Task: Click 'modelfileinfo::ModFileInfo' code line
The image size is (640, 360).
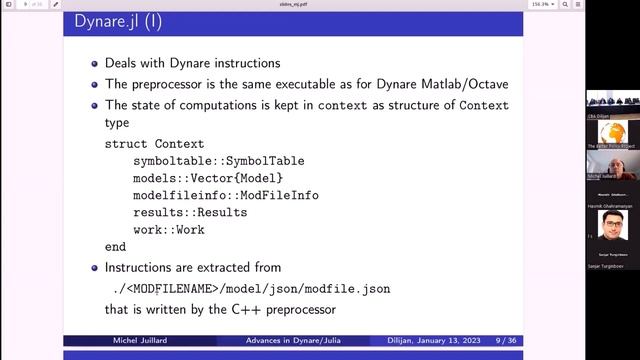Action: tap(226, 195)
